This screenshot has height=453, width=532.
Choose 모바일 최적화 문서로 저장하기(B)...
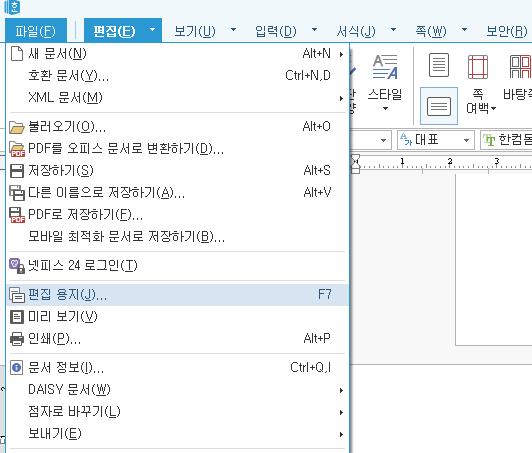click(177, 237)
